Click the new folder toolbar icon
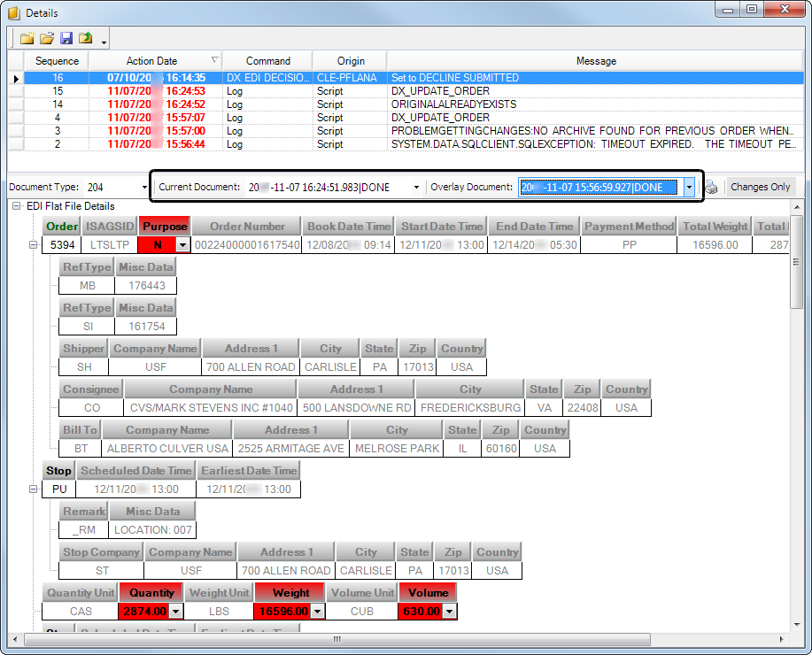 [x=27, y=39]
